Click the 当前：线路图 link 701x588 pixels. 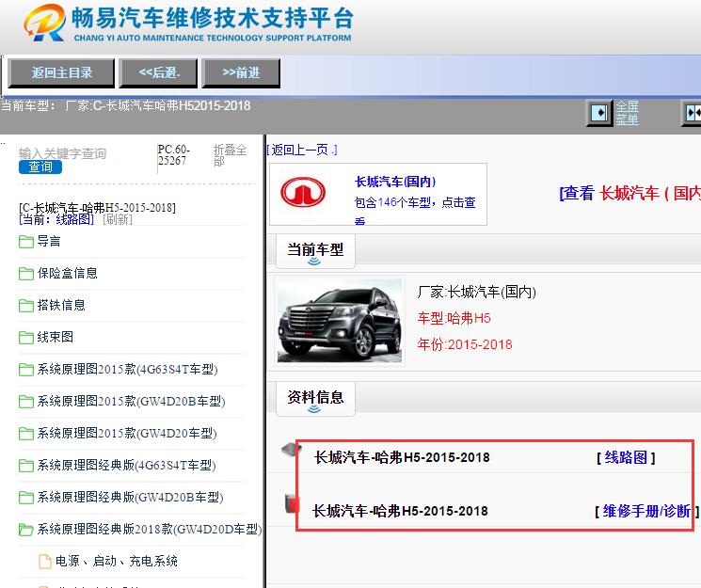tap(56, 219)
